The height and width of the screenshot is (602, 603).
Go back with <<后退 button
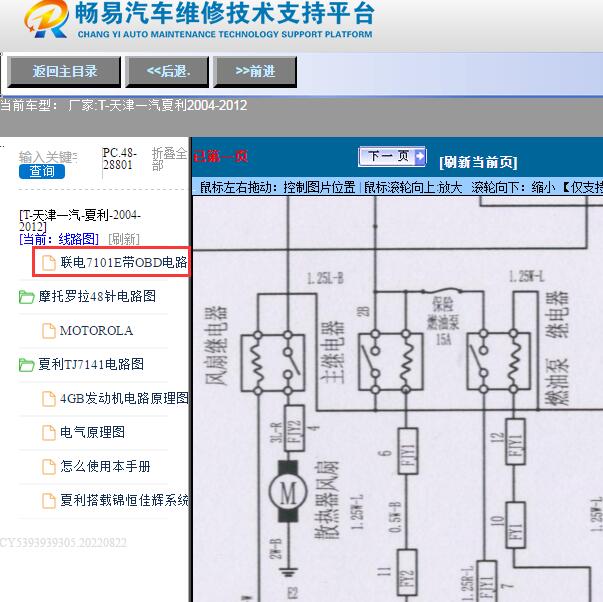pyautogui.click(x=167, y=72)
